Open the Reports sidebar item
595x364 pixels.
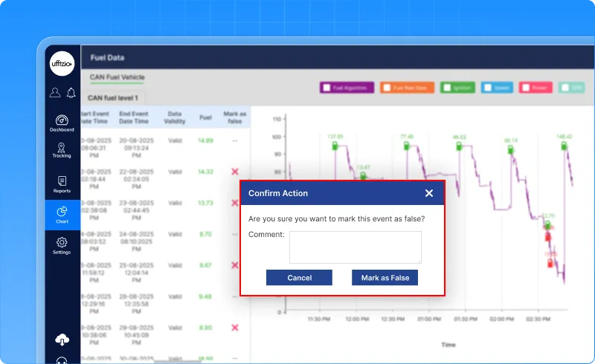[62, 183]
